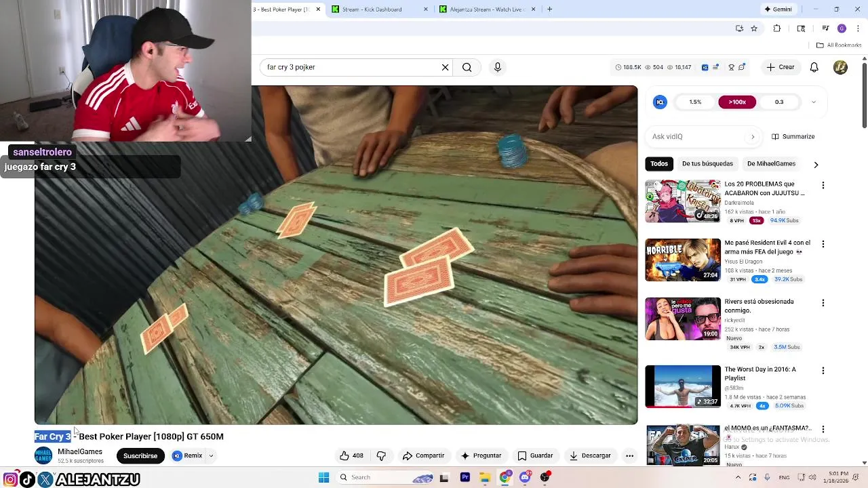Select the De tus búsquedas chip

tap(707, 163)
